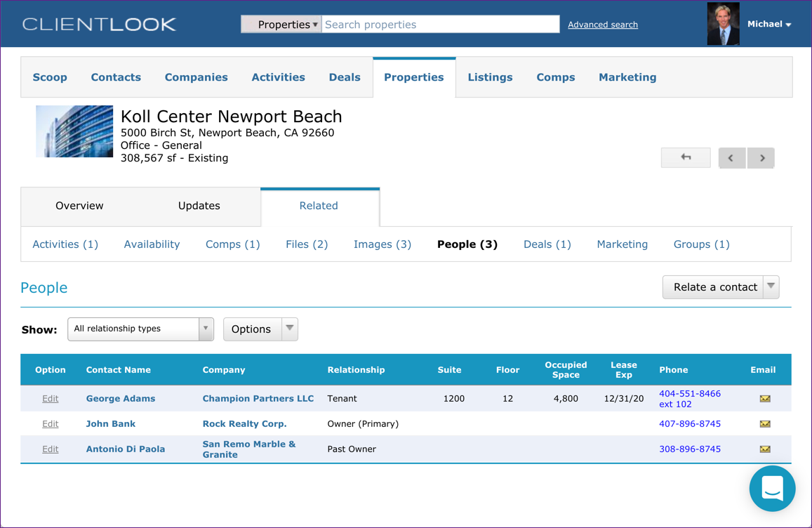Show related People (3)
This screenshot has width=812, height=528.
pyautogui.click(x=467, y=244)
